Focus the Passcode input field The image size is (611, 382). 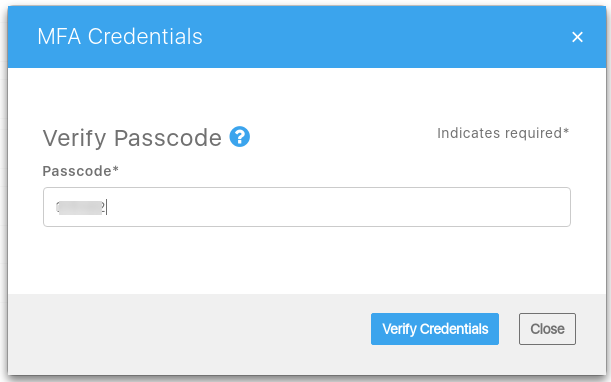[x=307, y=207]
